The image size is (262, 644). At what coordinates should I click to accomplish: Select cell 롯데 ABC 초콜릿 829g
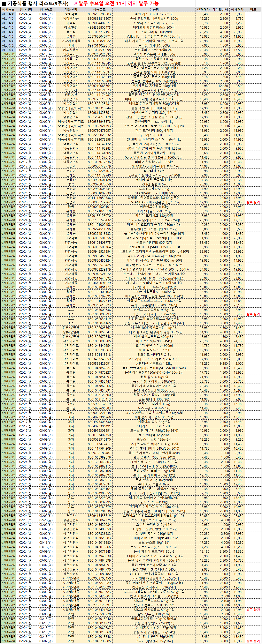[154, 484]
